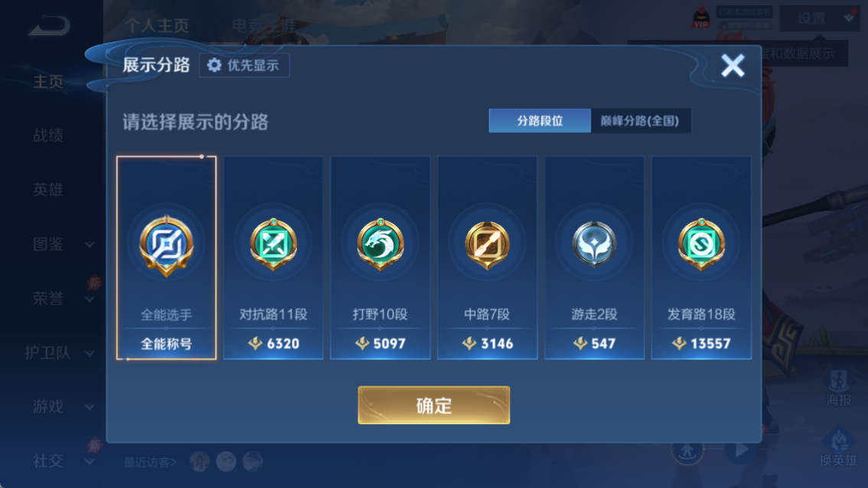Switch to 巅峰分路(全国) toggle option
Viewport: 868px width, 488px height.
[641, 121]
